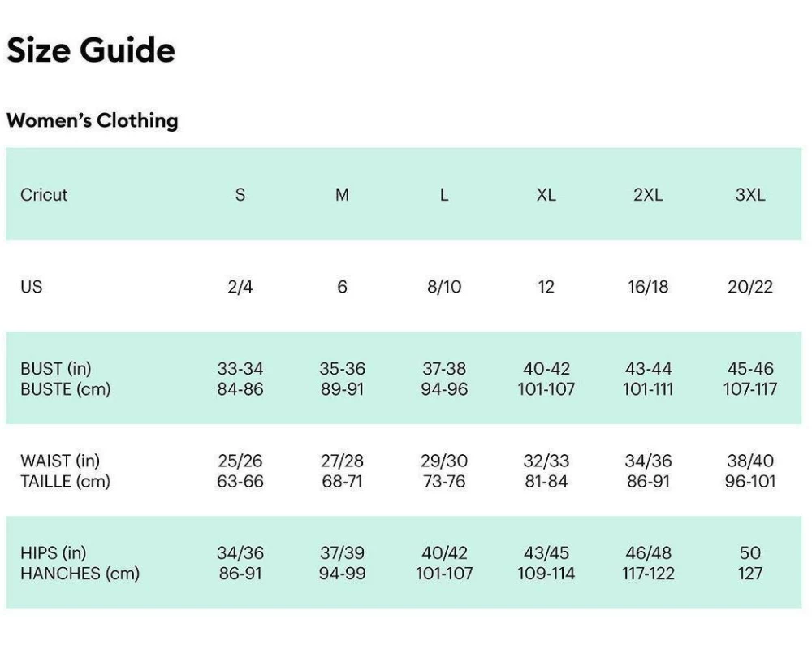Viewport: 812px width, 650px height.
Task: Select the M size column header
Action: [x=343, y=195]
